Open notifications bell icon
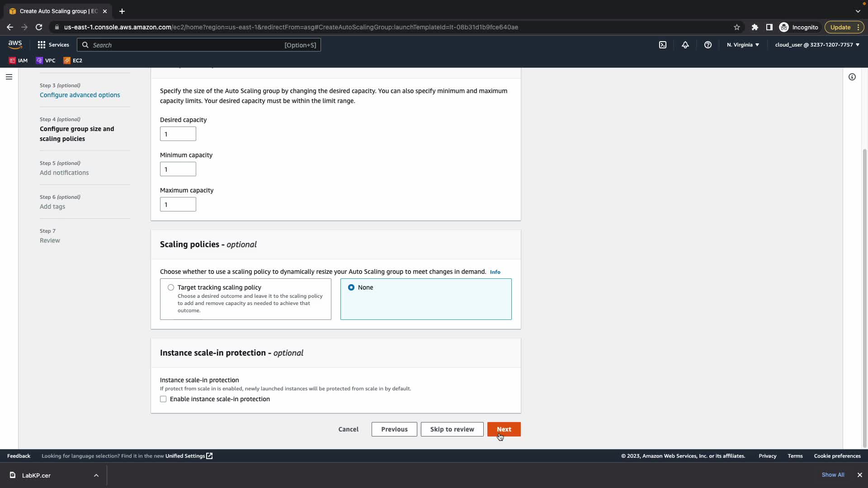The height and width of the screenshot is (488, 868). [685, 45]
